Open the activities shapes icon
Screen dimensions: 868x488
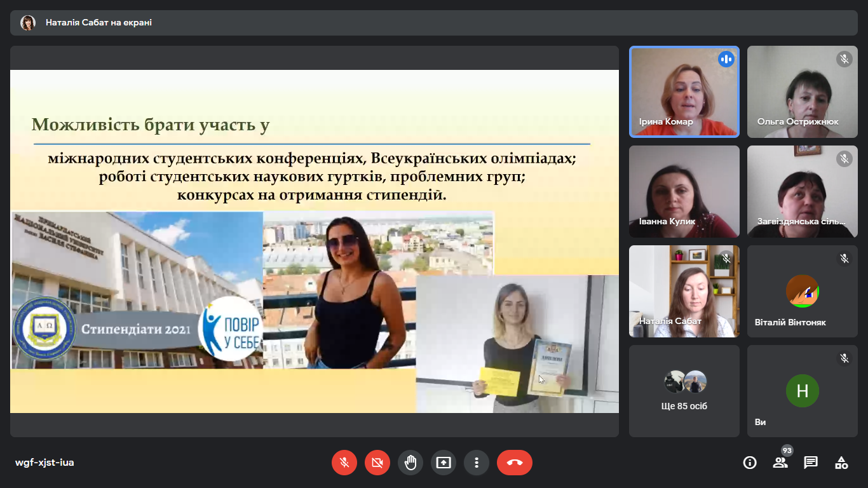pos(841,463)
